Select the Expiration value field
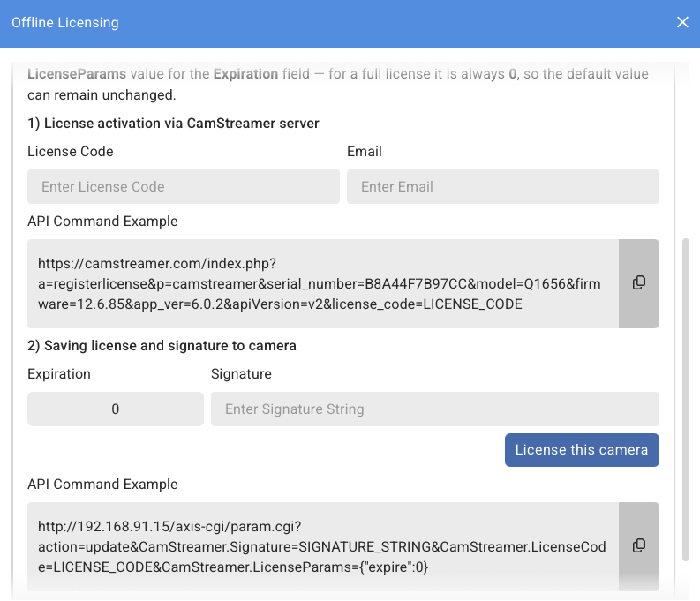The image size is (700, 601). pyautogui.click(x=116, y=409)
